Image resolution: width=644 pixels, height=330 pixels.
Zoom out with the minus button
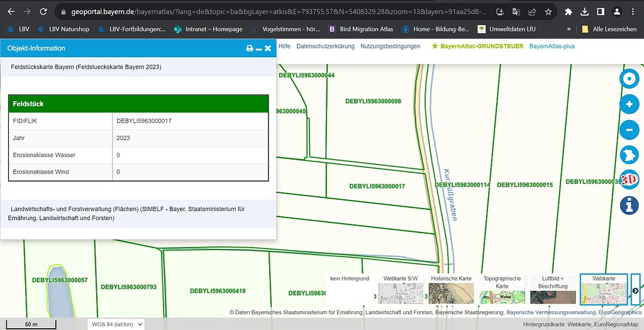[x=629, y=130]
